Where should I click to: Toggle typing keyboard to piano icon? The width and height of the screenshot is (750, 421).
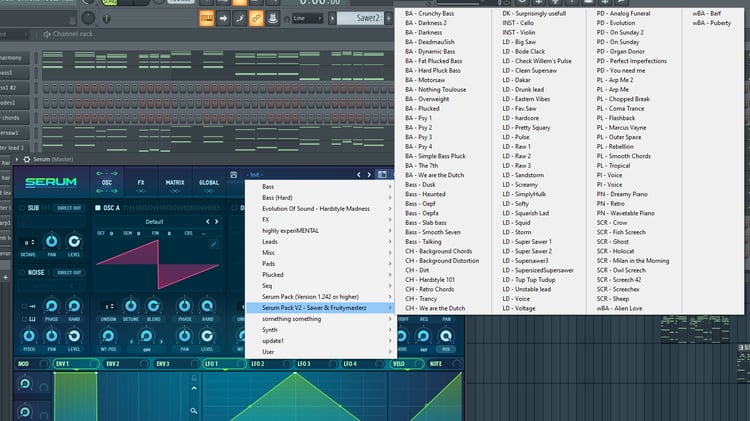pos(207,19)
